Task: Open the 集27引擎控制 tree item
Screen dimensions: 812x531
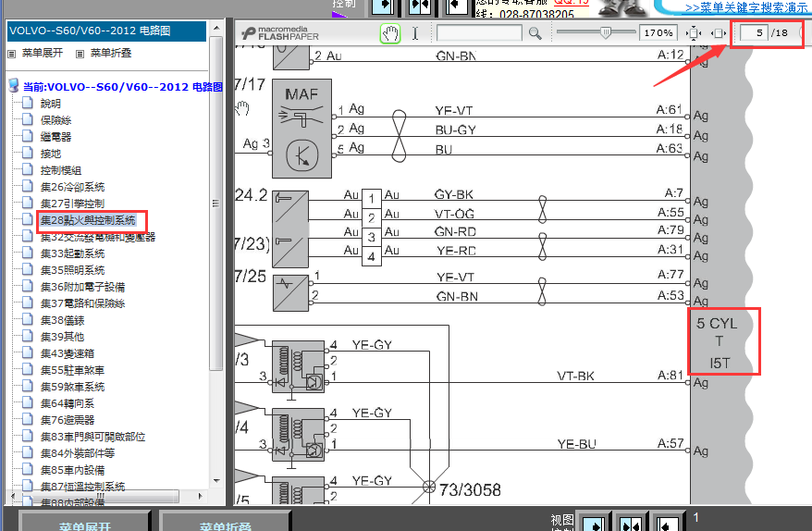Action: click(72, 204)
